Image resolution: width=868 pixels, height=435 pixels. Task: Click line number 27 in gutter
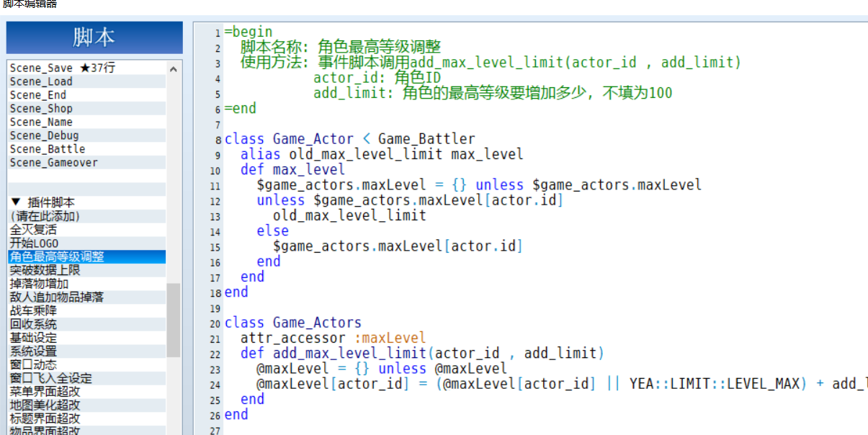[215, 431]
